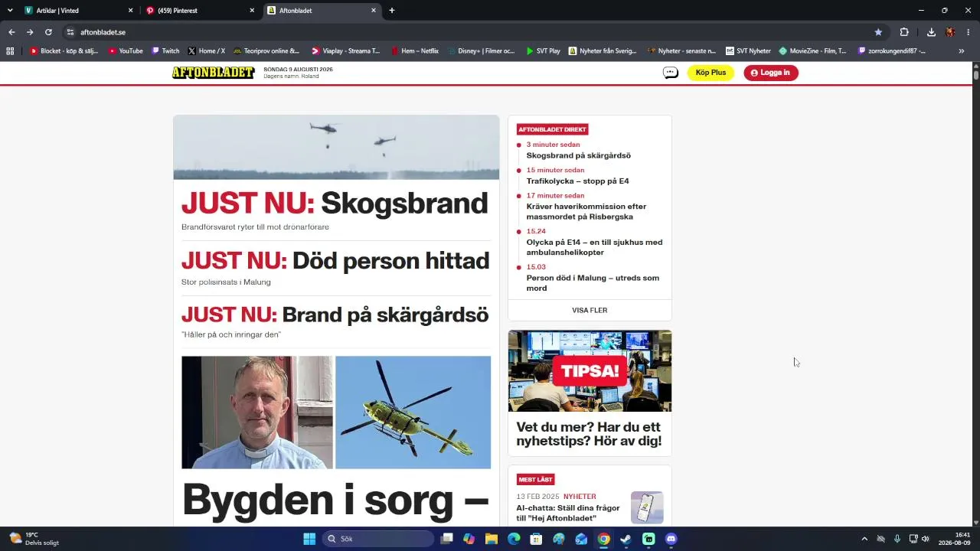Open the Chrome profile avatar
The height and width of the screenshot is (551, 980).
click(950, 32)
